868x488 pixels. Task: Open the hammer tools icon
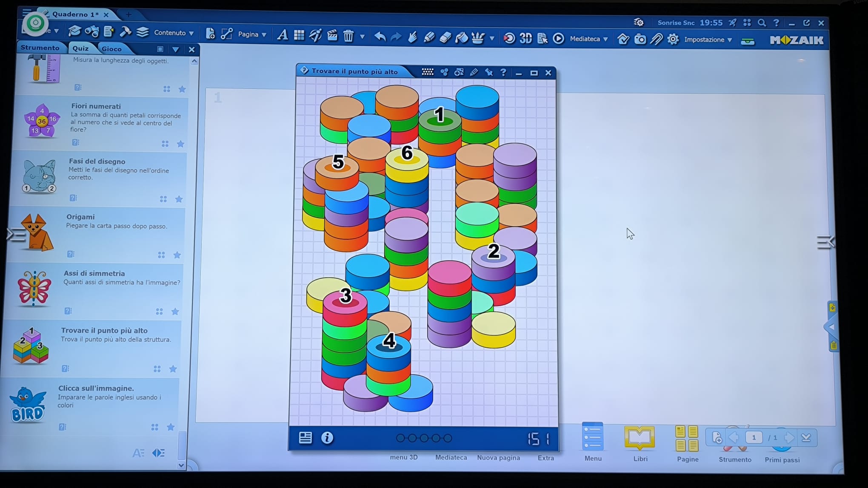coord(126,32)
